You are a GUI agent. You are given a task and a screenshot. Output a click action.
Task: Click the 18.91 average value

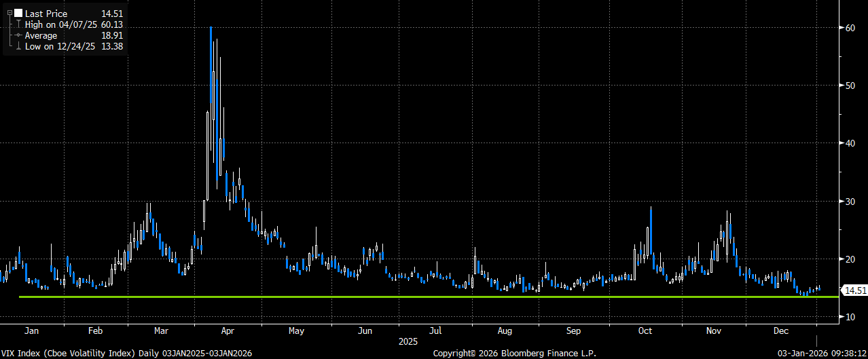[x=111, y=35]
